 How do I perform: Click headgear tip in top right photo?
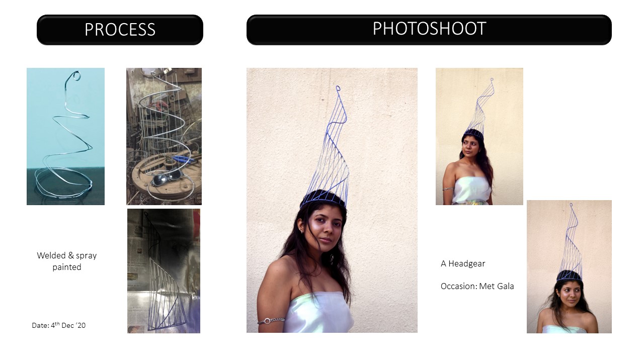[492, 80]
